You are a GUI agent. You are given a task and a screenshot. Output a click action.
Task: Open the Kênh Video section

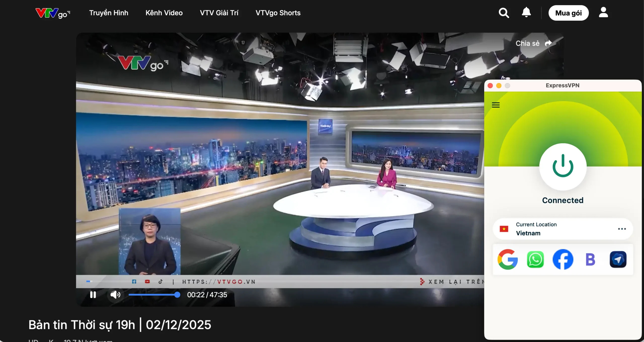tap(164, 13)
